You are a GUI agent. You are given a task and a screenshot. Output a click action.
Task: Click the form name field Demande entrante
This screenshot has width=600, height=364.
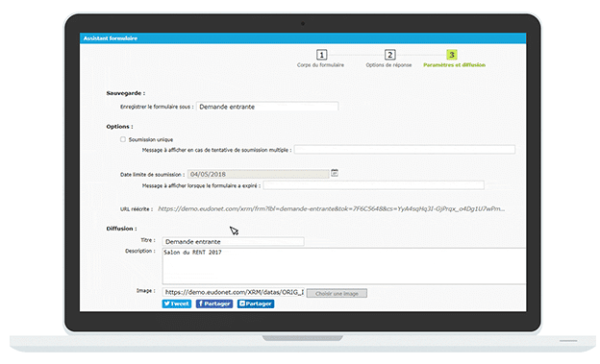267,107
